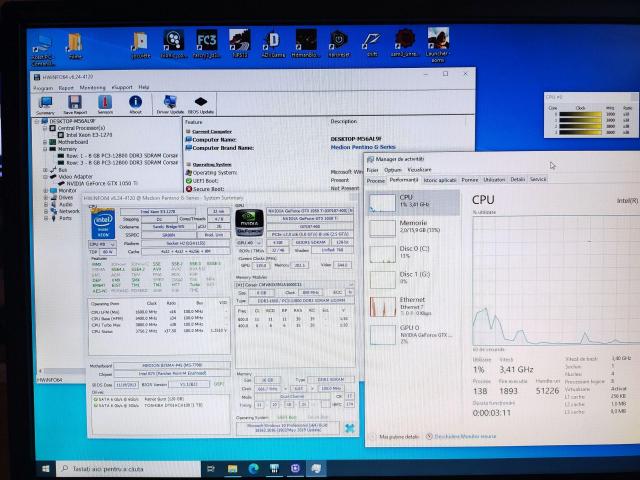This screenshot has height=480, width=640.
Task: Expand the Bus tree node
Action: 45,170
